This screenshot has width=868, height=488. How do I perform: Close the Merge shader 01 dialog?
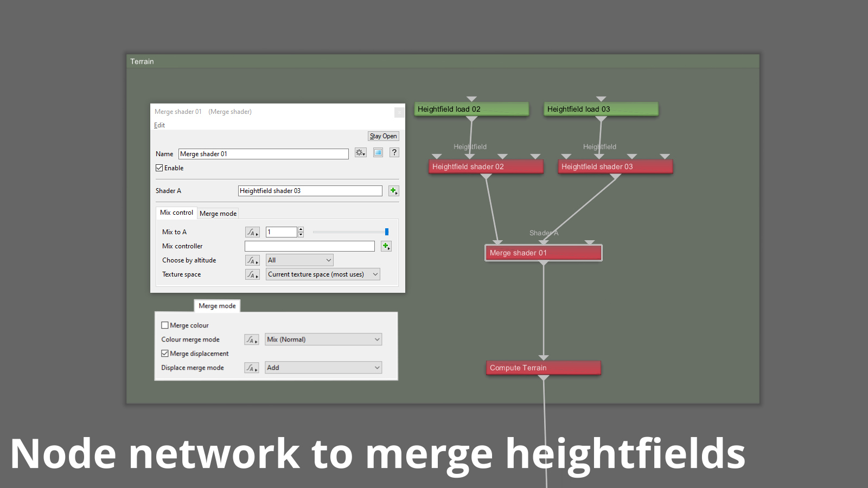click(399, 112)
